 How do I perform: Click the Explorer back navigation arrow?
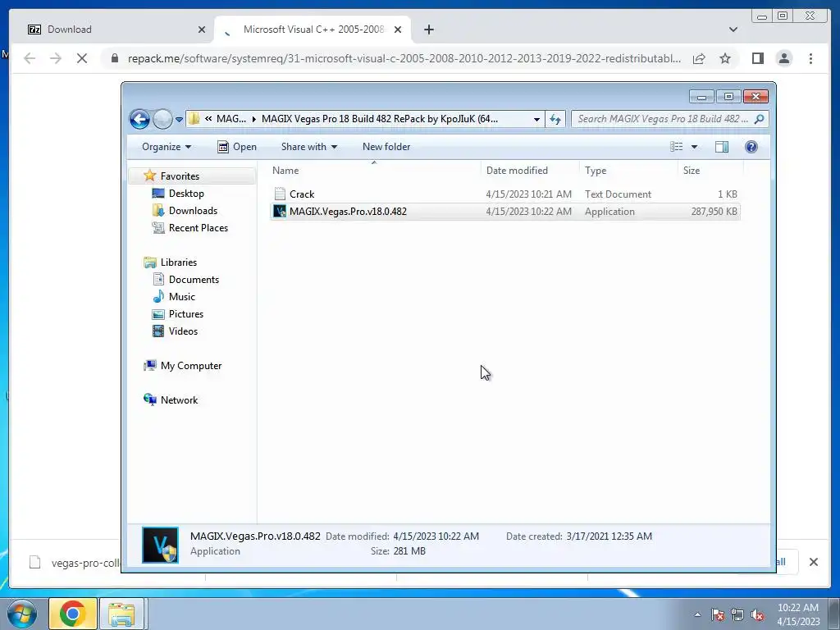pyautogui.click(x=139, y=119)
